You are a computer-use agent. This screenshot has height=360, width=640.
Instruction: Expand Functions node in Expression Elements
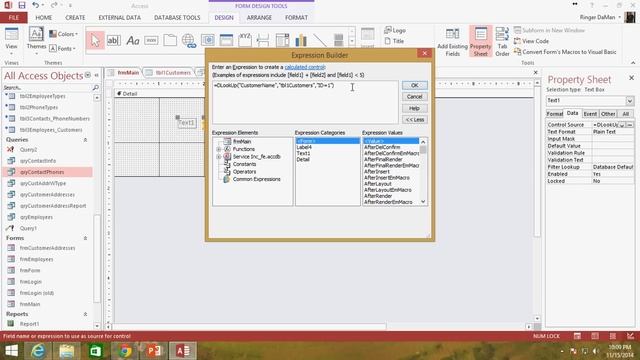coord(219,149)
